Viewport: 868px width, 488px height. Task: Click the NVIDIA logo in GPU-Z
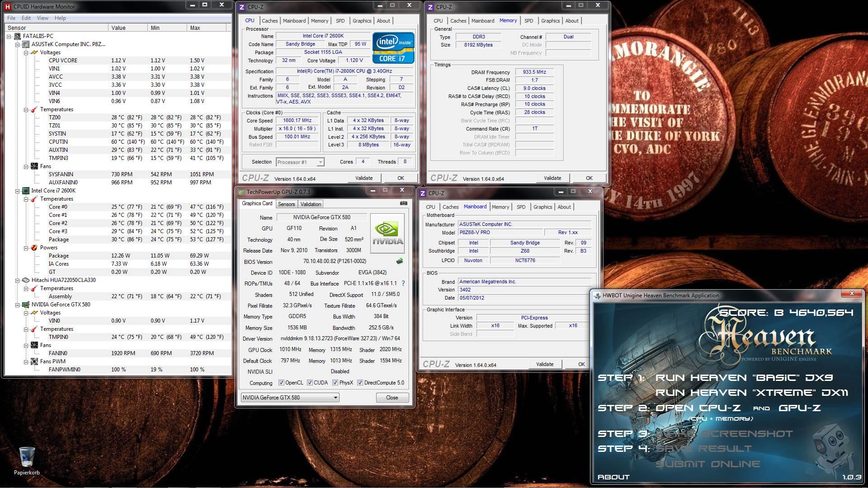387,233
